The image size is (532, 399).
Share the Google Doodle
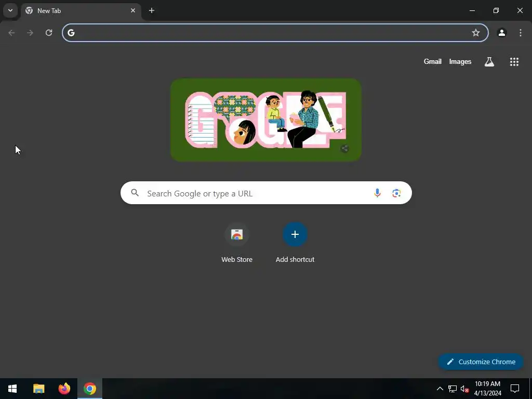pyautogui.click(x=344, y=148)
